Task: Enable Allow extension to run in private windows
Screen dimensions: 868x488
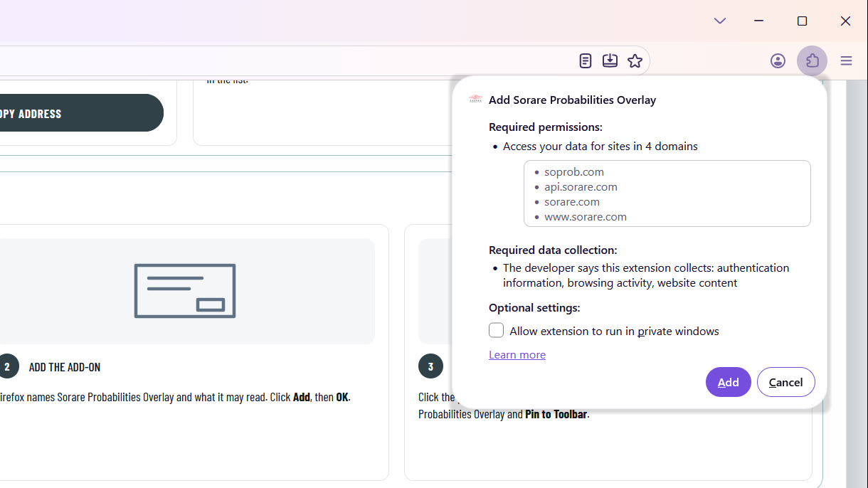Action: [496, 331]
